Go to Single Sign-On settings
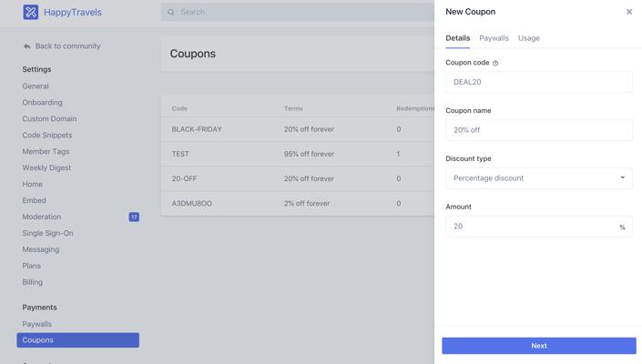Image resolution: width=642 pixels, height=364 pixels. point(47,233)
